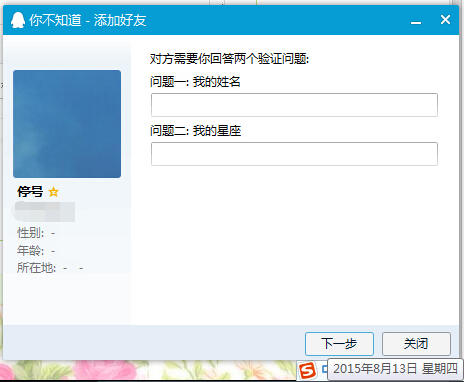Click the 所在地 info line

(50, 268)
